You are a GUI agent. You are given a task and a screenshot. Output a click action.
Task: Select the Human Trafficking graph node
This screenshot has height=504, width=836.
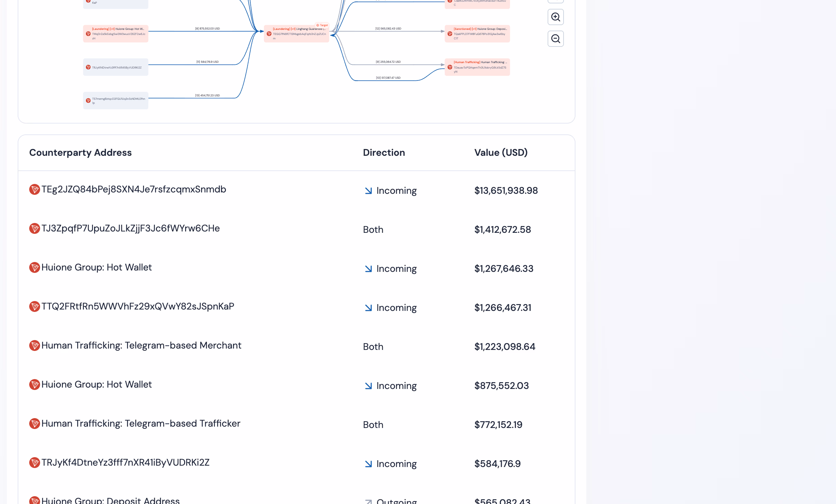pyautogui.click(x=477, y=67)
